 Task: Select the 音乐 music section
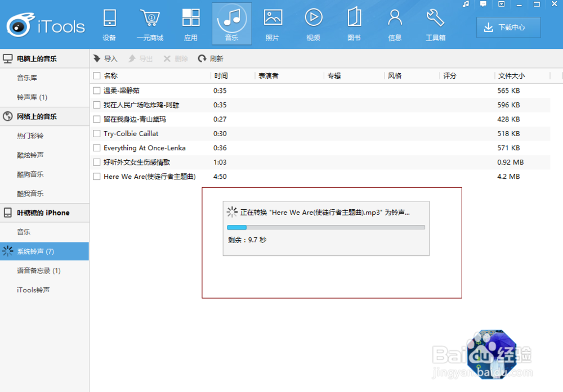(x=231, y=24)
